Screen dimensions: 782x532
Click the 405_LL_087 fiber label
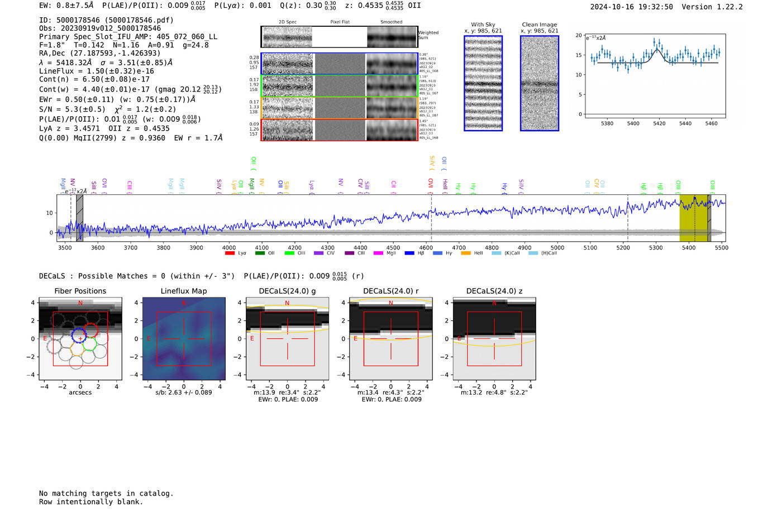(x=428, y=116)
